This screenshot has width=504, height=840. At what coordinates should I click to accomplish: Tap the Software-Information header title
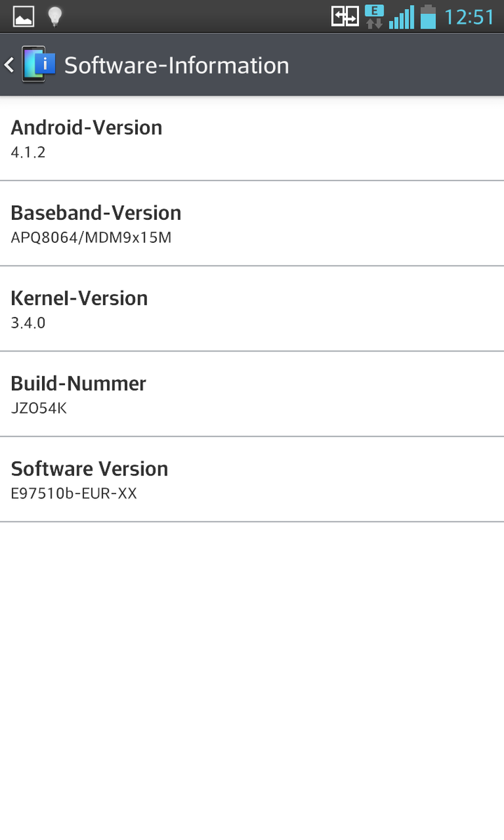pyautogui.click(x=176, y=65)
